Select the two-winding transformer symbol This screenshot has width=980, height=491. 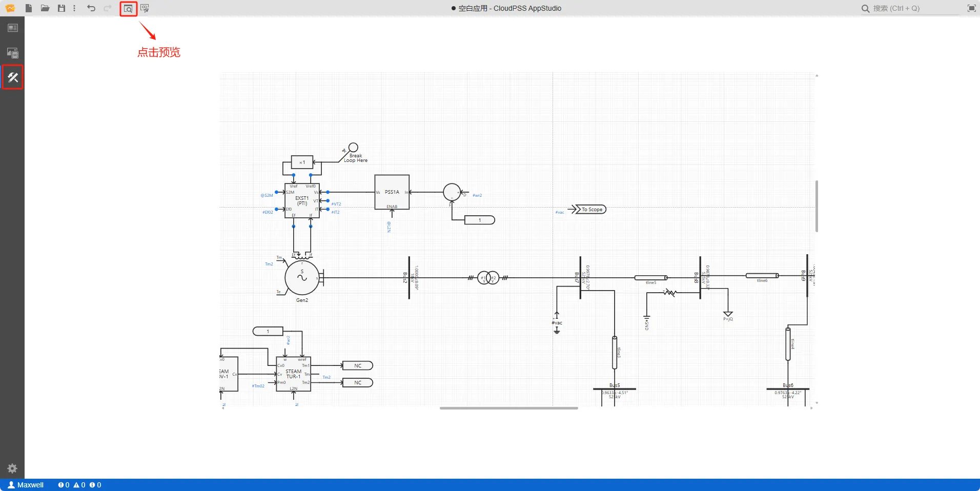[x=488, y=278]
